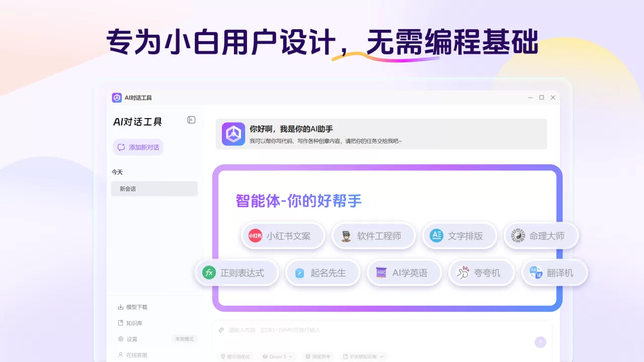644x362 pixels.
Task: Select the 新会话 conversation
Action: point(154,189)
